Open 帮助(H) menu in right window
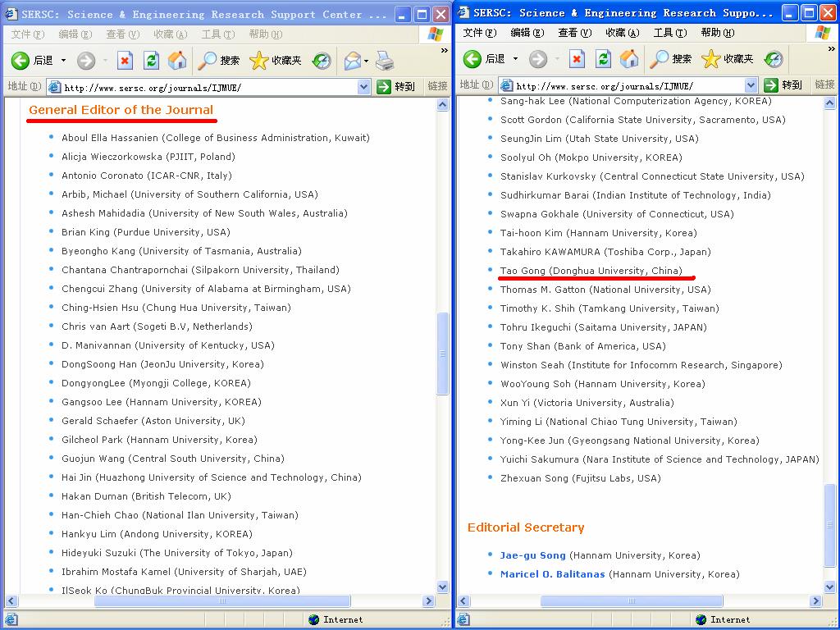The height and width of the screenshot is (630, 840). [x=718, y=33]
